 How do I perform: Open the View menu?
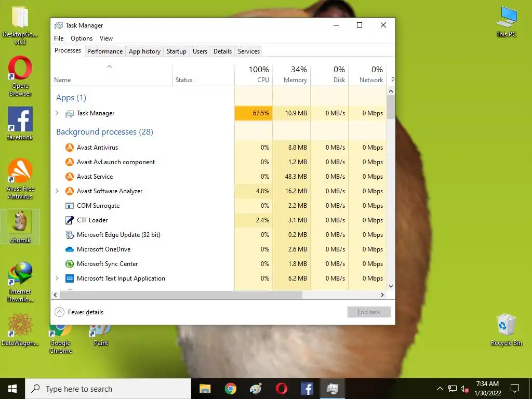point(106,38)
